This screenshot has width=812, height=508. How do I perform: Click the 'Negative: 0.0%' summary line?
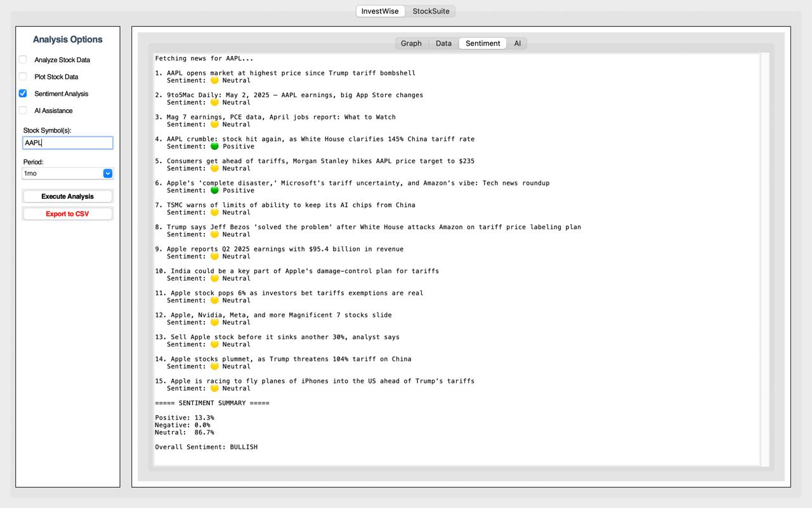183,425
